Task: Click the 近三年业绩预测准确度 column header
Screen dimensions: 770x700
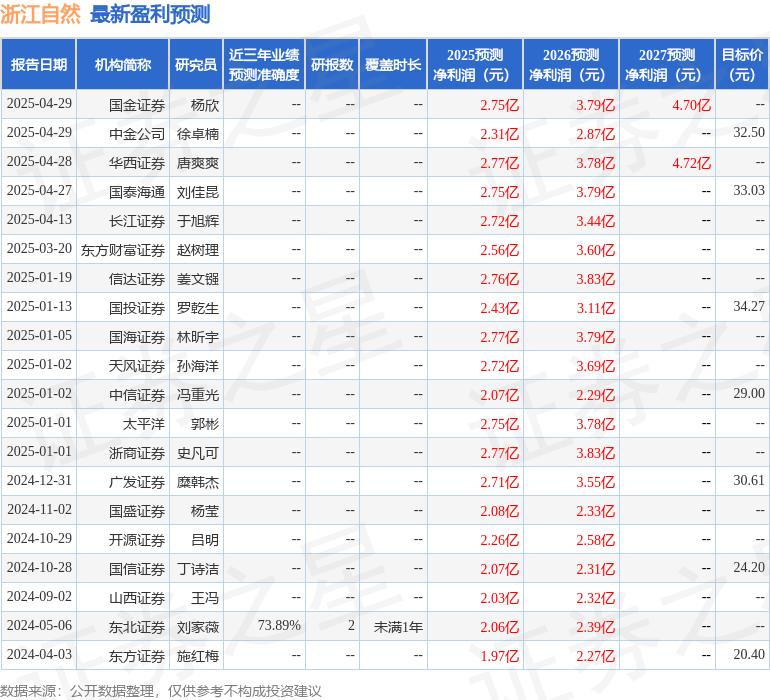Action: coord(263,65)
